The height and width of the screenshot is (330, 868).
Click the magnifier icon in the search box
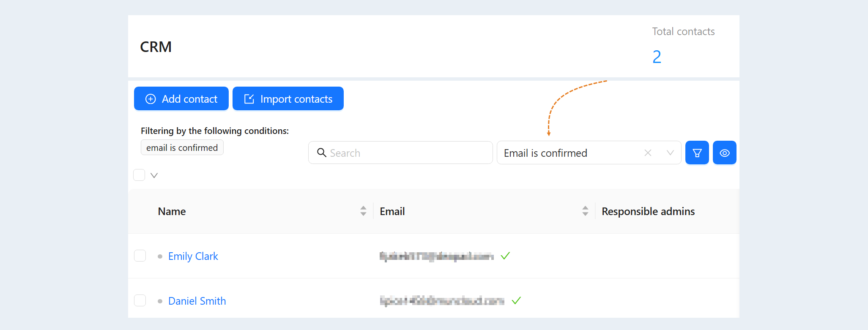pyautogui.click(x=322, y=153)
